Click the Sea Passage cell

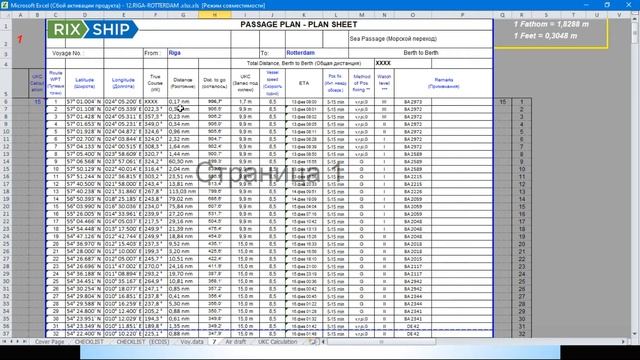coord(420,39)
